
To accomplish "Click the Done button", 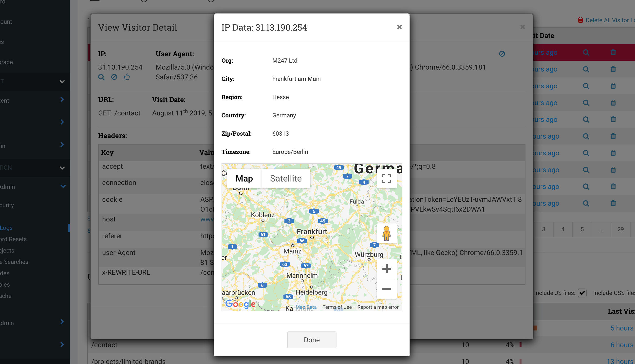I will pyautogui.click(x=312, y=340).
